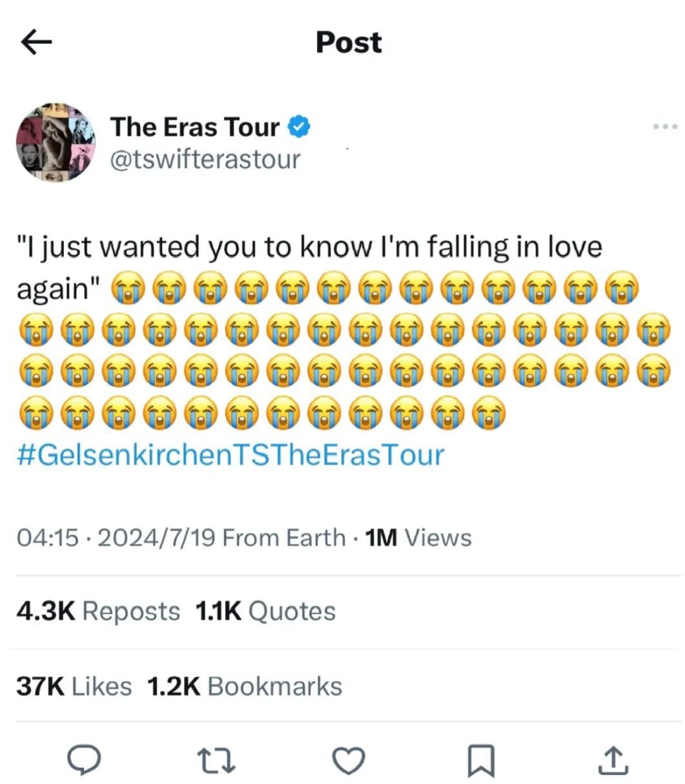Click The Eras Tour display name

click(195, 127)
